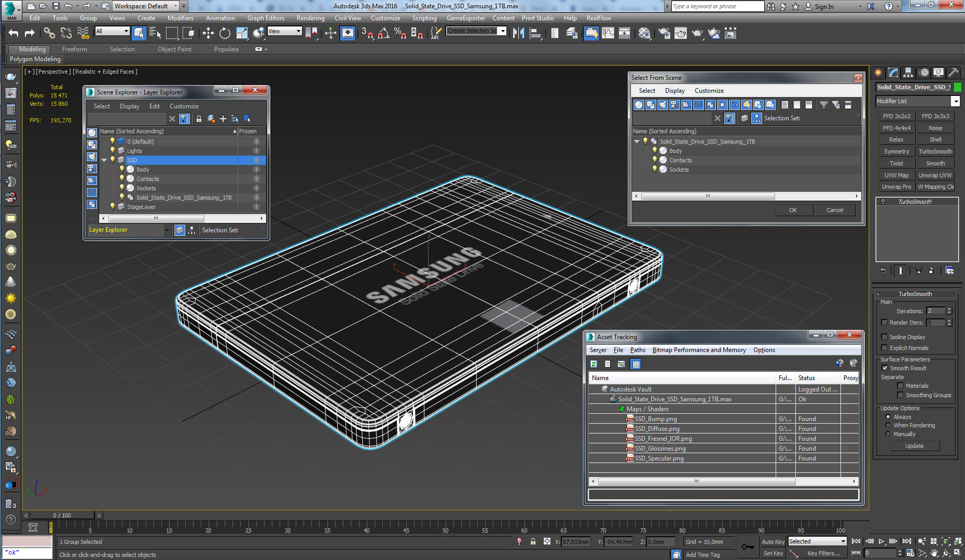Image resolution: width=965 pixels, height=560 pixels.
Task: Add the Shell modifier button
Action: (935, 139)
